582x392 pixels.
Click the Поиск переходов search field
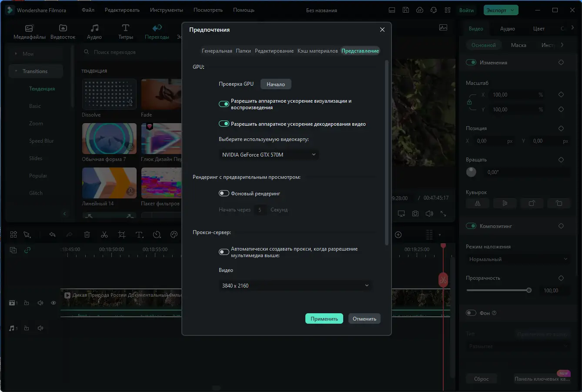coord(130,52)
